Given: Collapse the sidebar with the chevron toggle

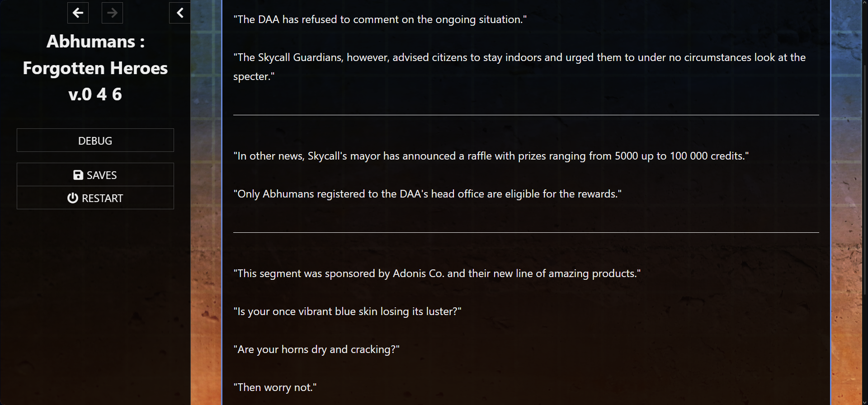Looking at the screenshot, I should 179,13.
